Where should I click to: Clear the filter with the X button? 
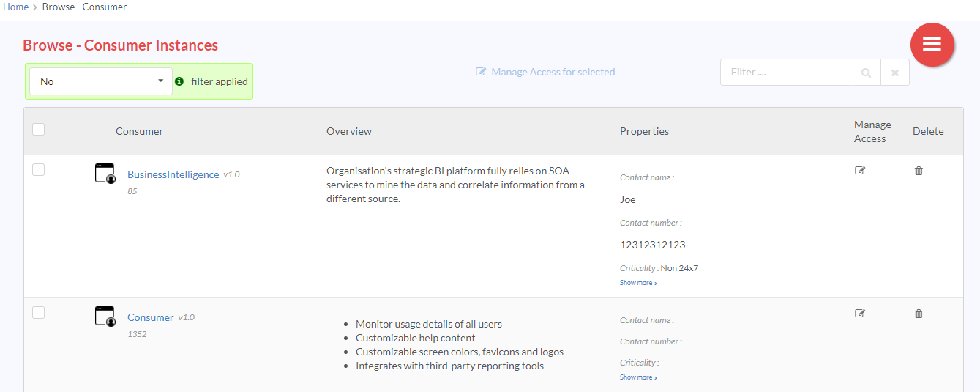pos(895,73)
